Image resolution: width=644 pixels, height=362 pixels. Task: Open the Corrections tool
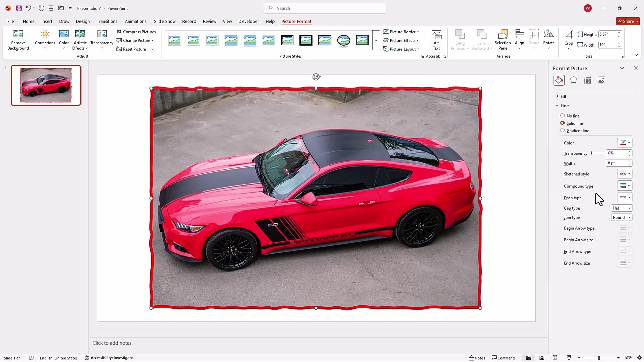tap(45, 40)
